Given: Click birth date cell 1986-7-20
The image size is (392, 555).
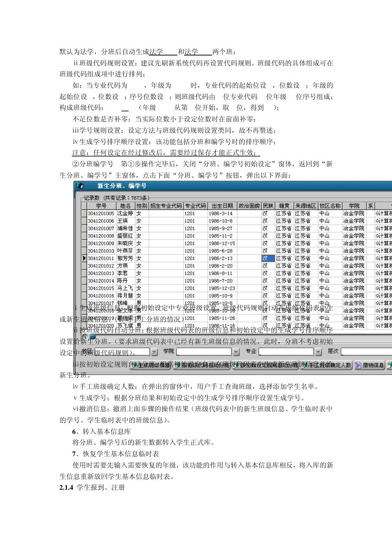Looking at the screenshot, I should pos(222,280).
